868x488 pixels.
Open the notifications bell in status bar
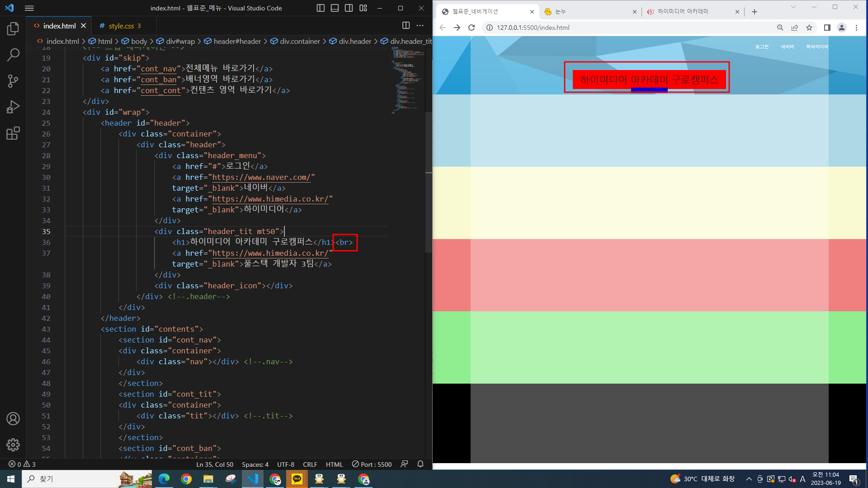pos(420,464)
